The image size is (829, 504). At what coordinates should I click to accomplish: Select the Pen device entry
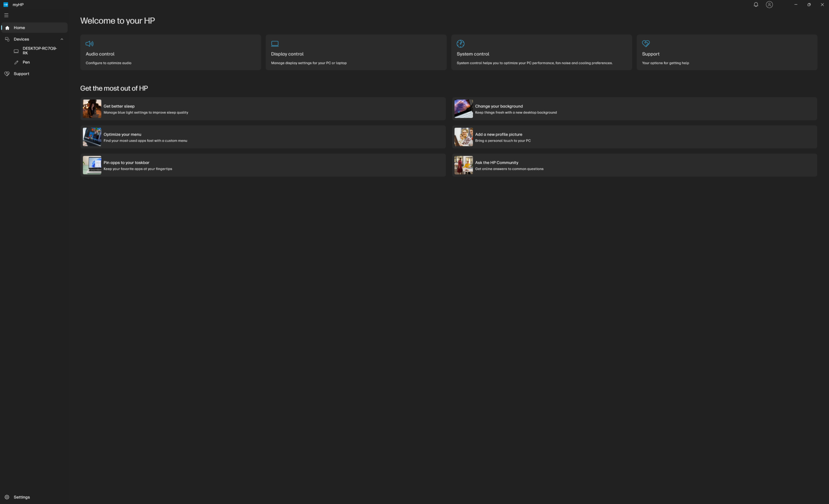pyautogui.click(x=26, y=62)
